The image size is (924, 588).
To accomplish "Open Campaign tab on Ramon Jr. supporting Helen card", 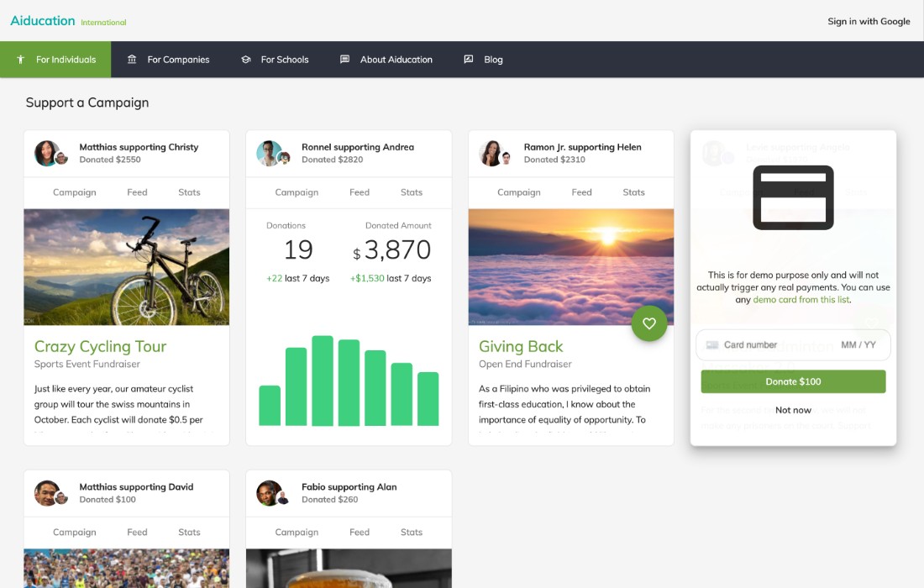I will point(518,192).
